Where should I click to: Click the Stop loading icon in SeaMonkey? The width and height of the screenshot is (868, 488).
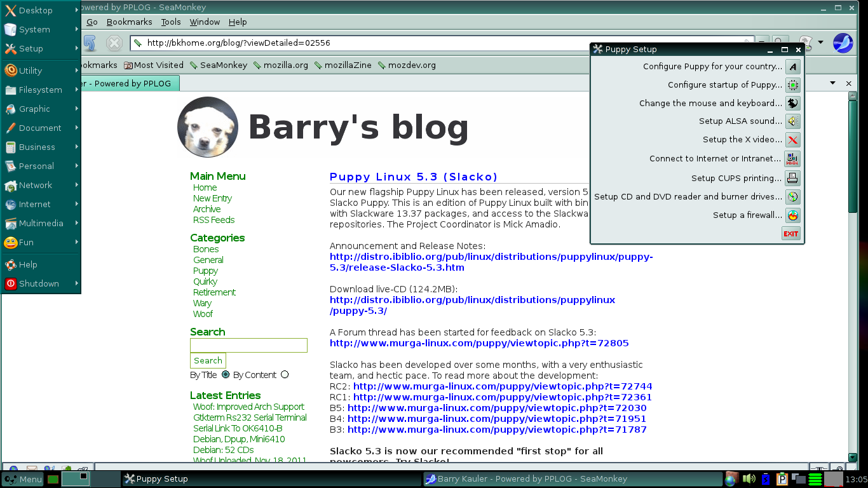114,43
